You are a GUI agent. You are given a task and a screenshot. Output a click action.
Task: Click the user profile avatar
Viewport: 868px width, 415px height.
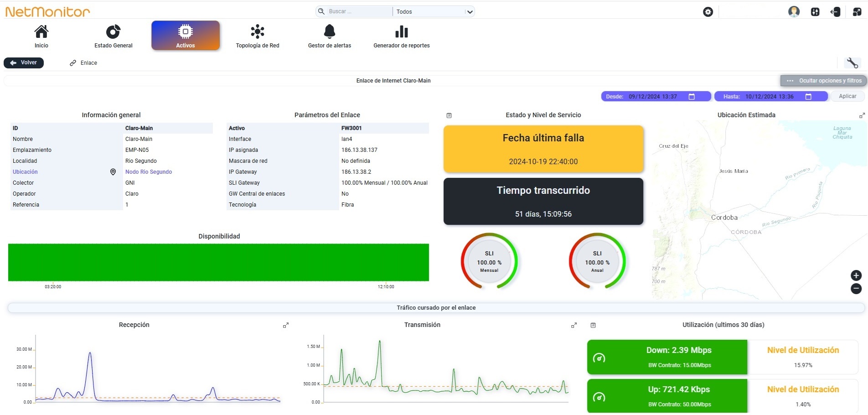[x=794, y=12]
